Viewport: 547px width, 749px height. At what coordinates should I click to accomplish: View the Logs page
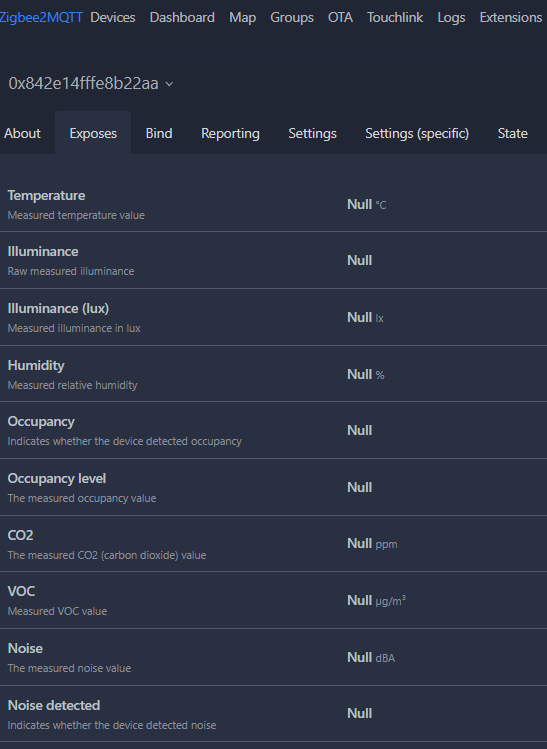tap(451, 18)
